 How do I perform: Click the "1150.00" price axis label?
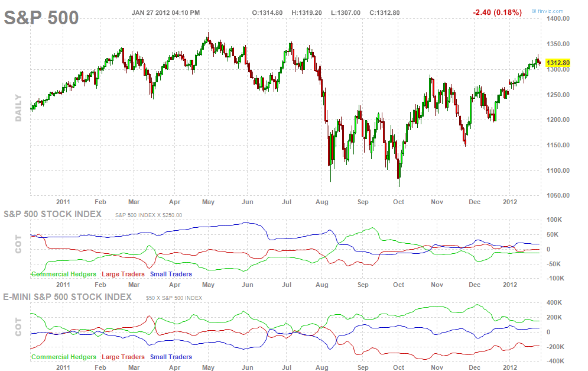point(558,145)
